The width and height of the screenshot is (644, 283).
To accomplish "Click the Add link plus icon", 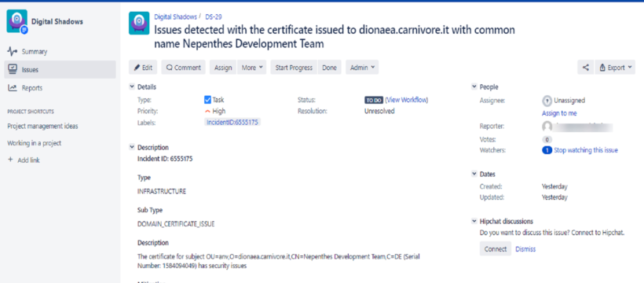I will (x=11, y=160).
